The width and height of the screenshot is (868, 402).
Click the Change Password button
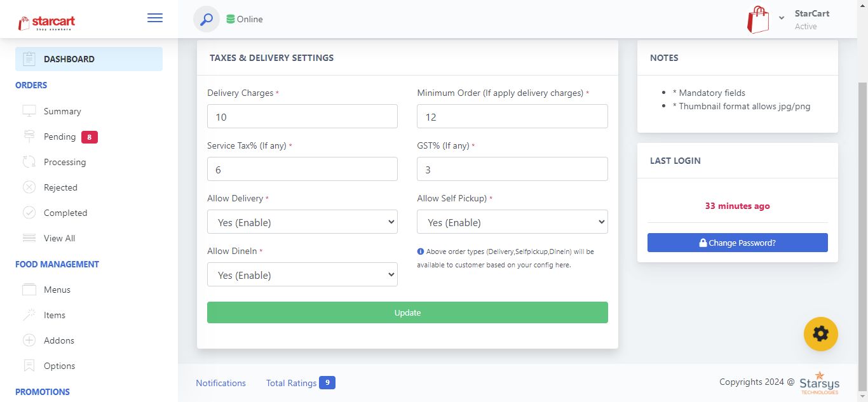point(737,243)
